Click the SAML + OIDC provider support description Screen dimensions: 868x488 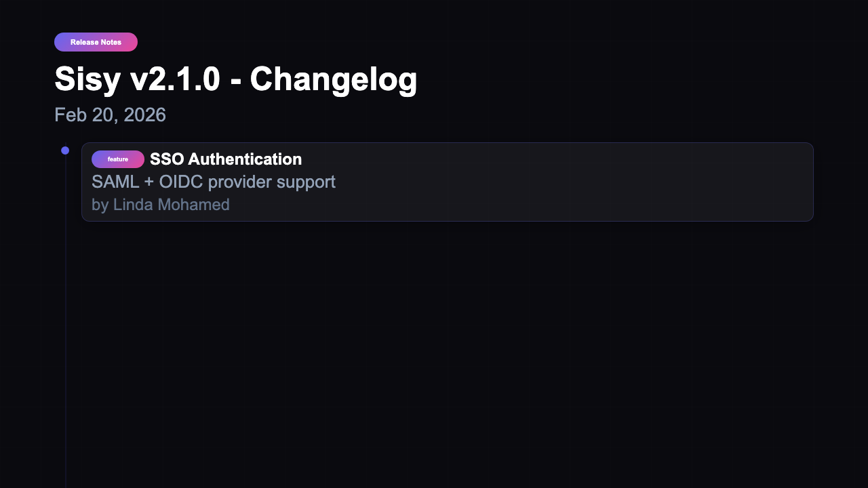point(214,182)
